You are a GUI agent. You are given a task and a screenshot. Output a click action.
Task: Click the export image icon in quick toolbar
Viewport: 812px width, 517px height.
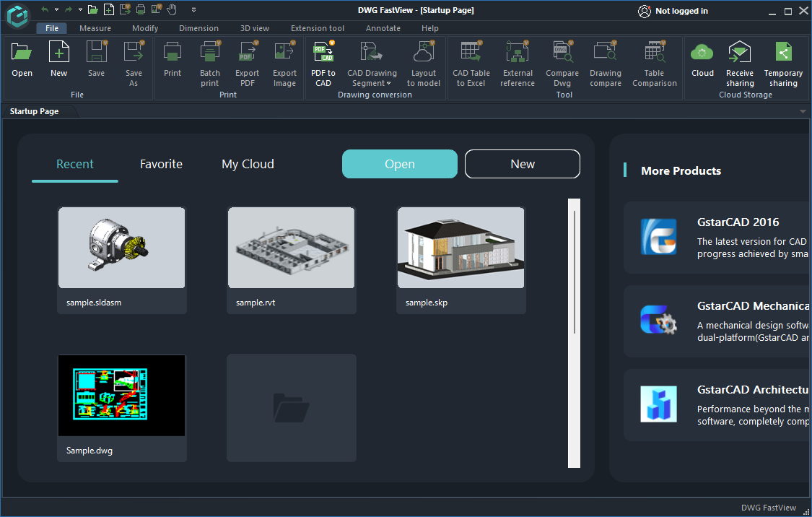click(x=156, y=9)
